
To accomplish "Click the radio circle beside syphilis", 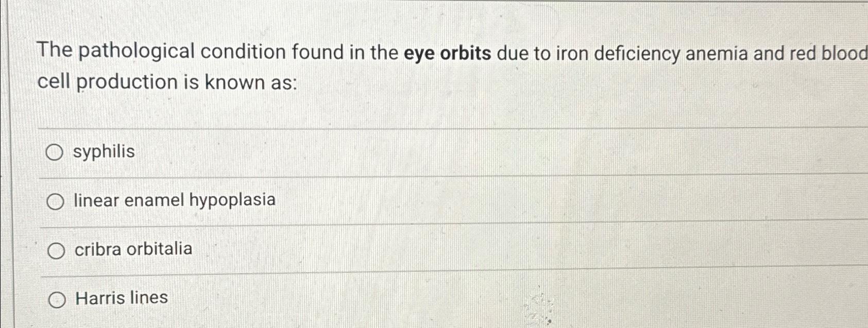I will point(55,152).
